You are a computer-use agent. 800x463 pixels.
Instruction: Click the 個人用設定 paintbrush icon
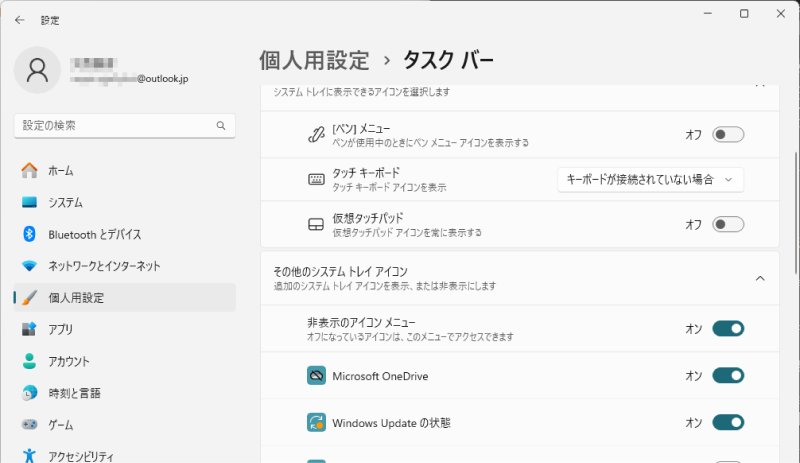click(x=30, y=298)
